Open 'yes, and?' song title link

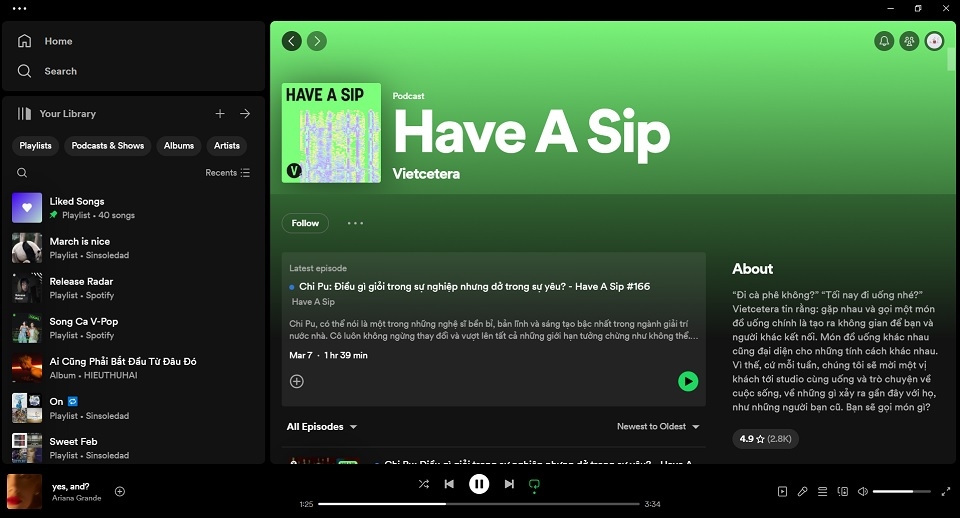click(x=70, y=487)
